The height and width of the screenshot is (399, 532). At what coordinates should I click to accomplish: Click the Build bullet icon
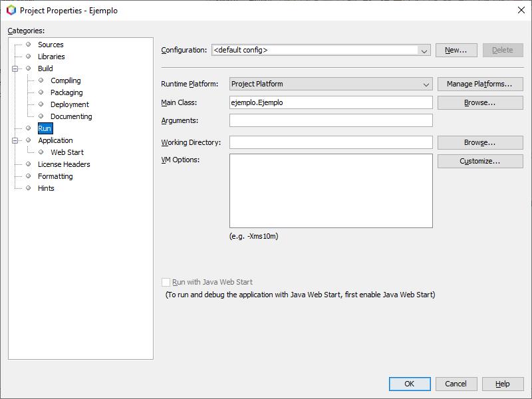click(29, 68)
